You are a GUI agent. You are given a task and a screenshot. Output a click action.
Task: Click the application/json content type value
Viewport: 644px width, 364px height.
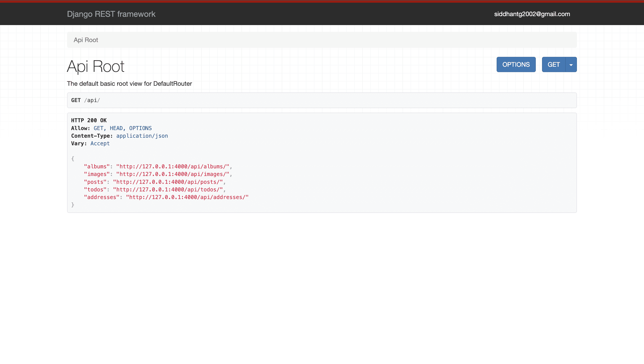(142, 136)
